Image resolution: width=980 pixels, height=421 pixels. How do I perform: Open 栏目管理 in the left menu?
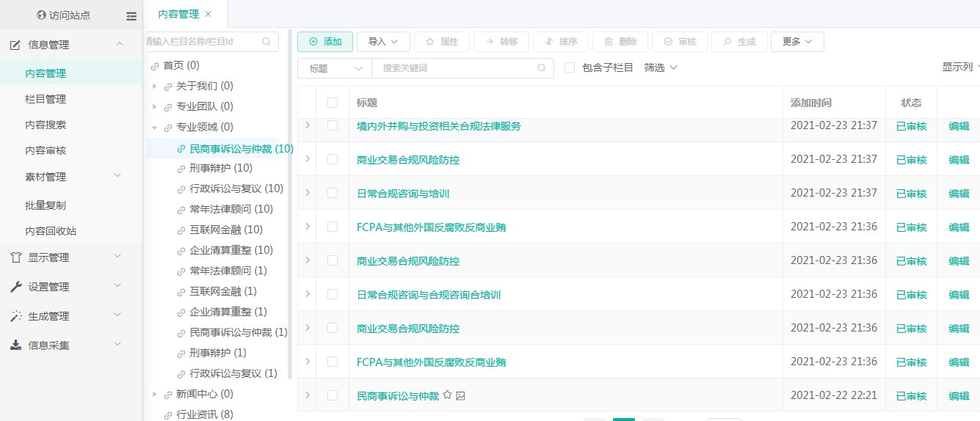pos(46,99)
